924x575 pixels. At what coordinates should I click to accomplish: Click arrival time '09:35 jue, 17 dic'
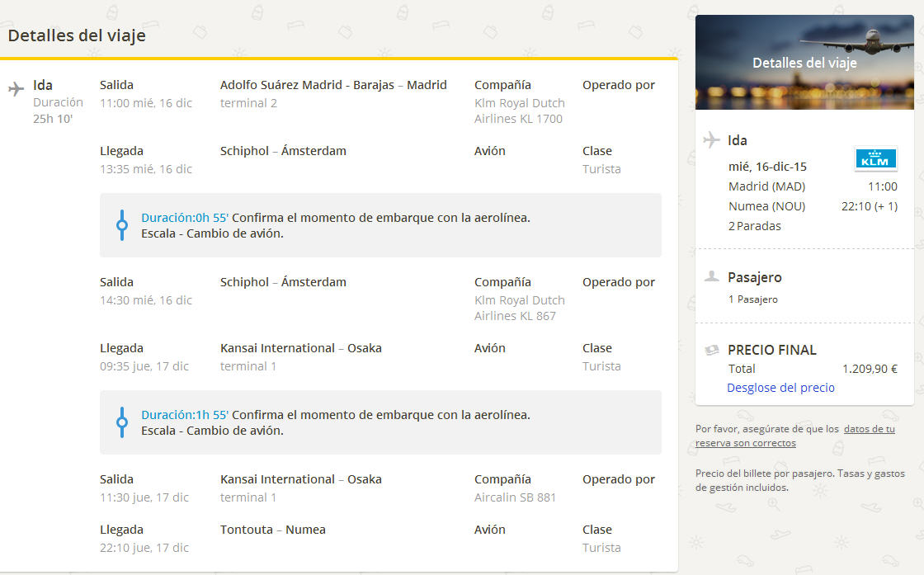tap(144, 366)
